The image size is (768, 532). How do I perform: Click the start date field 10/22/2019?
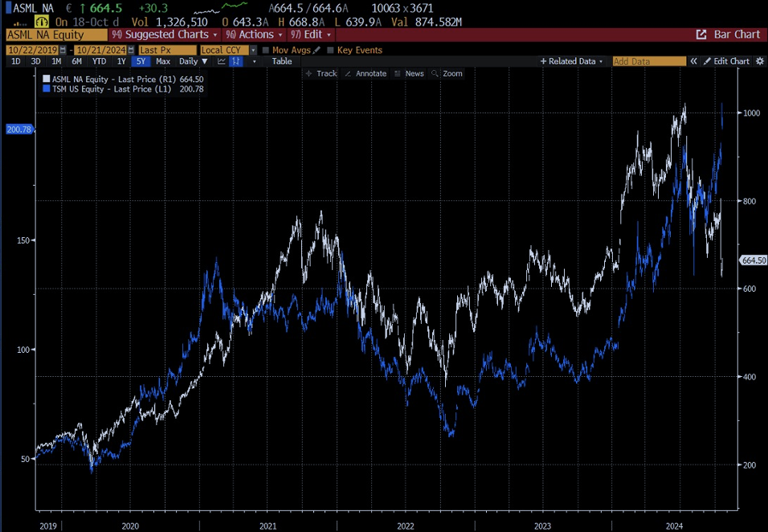32,50
